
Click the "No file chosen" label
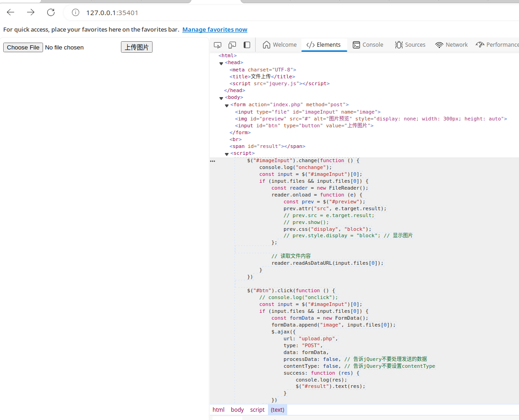point(64,47)
